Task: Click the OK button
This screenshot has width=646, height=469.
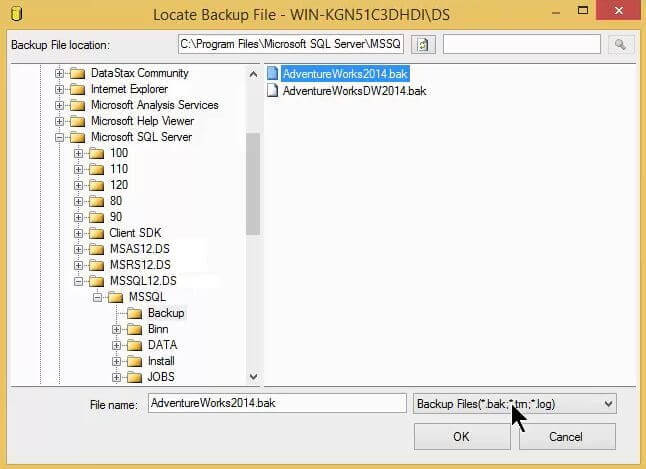Action: 462,437
